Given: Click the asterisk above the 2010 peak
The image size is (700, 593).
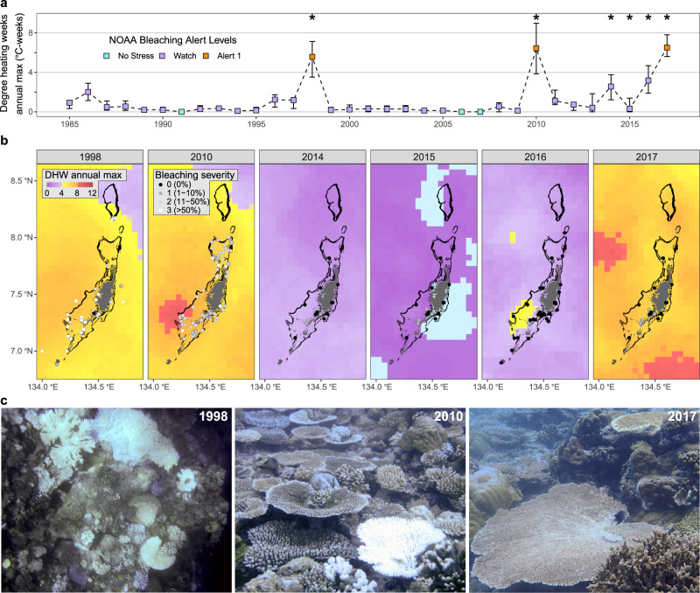Looking at the screenshot, I should (536, 17).
